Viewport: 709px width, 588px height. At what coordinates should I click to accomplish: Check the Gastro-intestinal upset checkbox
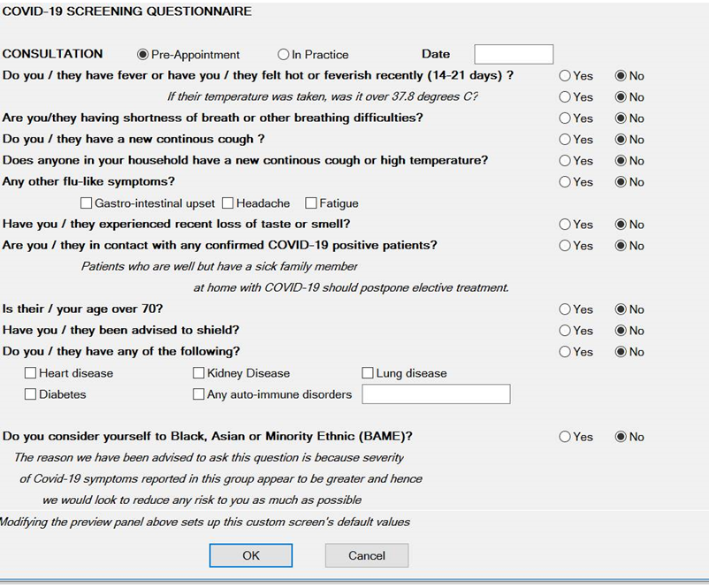(x=87, y=202)
